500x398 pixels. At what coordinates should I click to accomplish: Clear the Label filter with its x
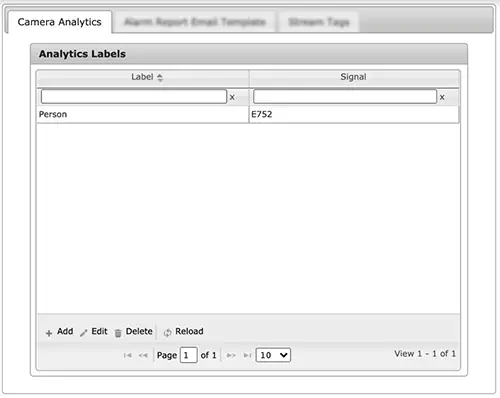(232, 97)
